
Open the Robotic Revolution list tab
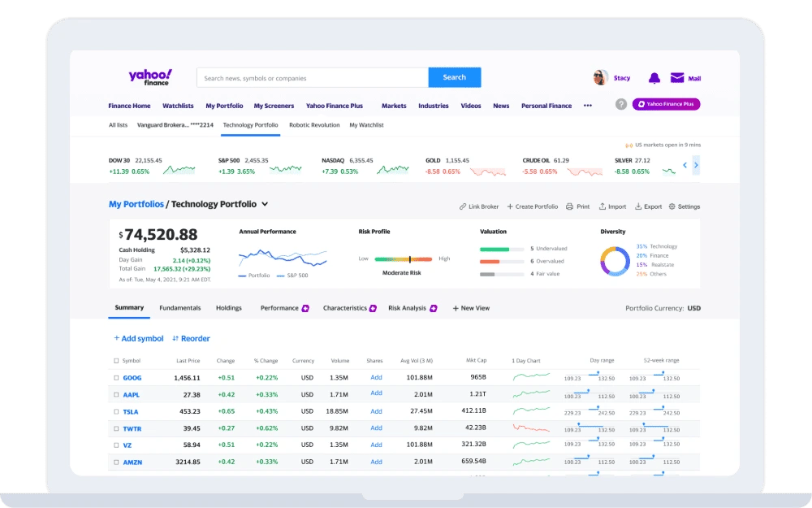point(314,125)
